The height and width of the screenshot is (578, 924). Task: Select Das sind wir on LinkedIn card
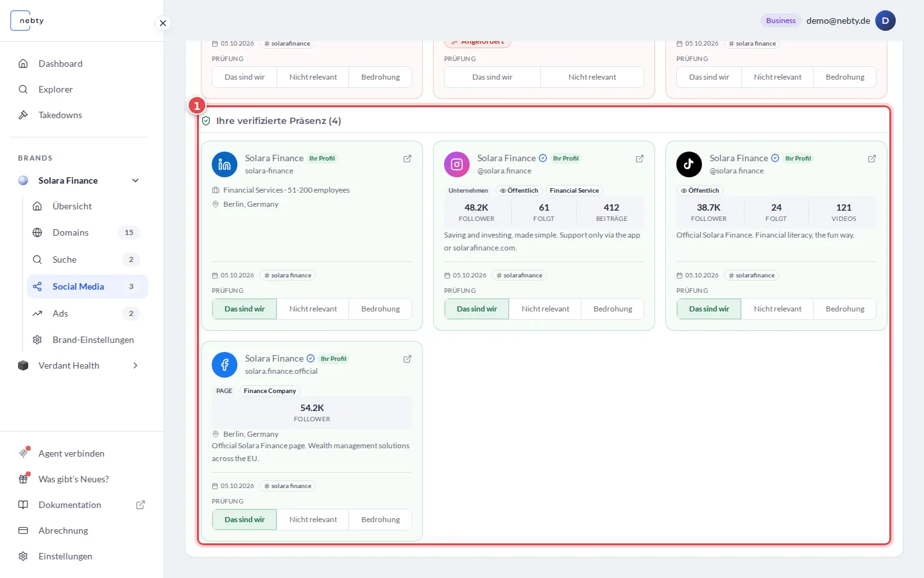(244, 309)
